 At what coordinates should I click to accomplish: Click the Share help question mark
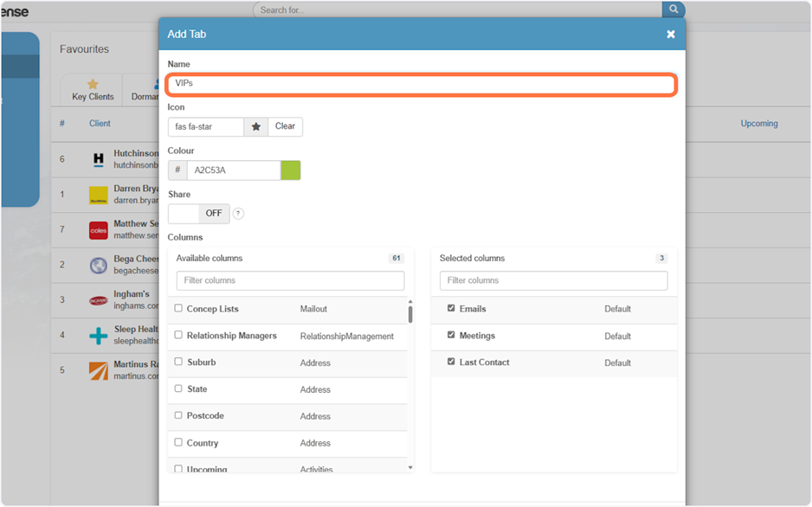pyautogui.click(x=238, y=214)
